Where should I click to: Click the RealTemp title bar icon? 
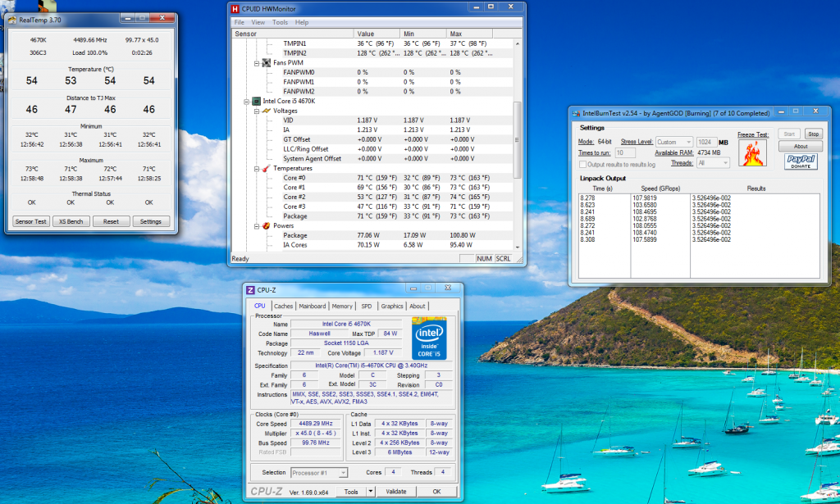click(11, 20)
